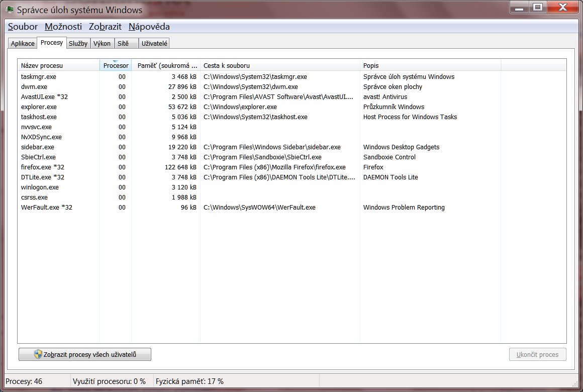This screenshot has height=392, width=583.
Task: Select the dwm.exe process
Action: 292,86
